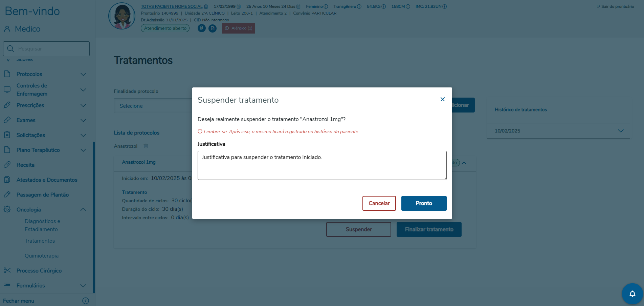644x306 pixels.
Task: Close the Suspender tratamento dialog with X
Action: [442, 99]
